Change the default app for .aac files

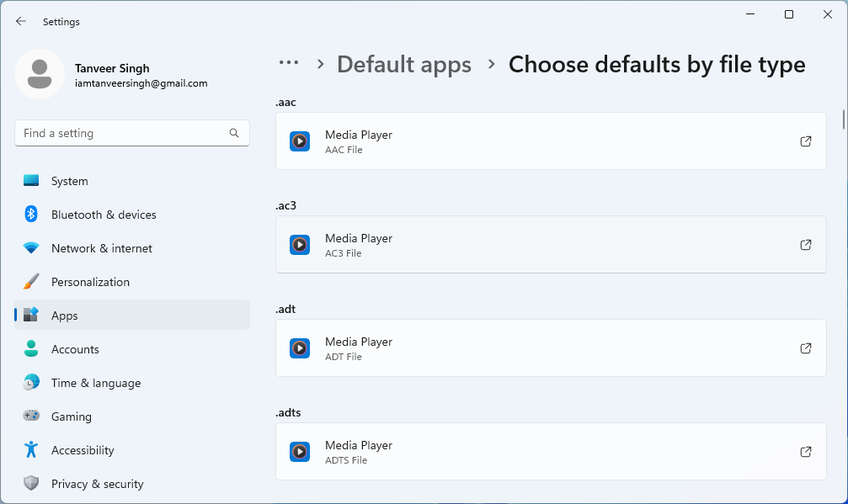(551, 141)
